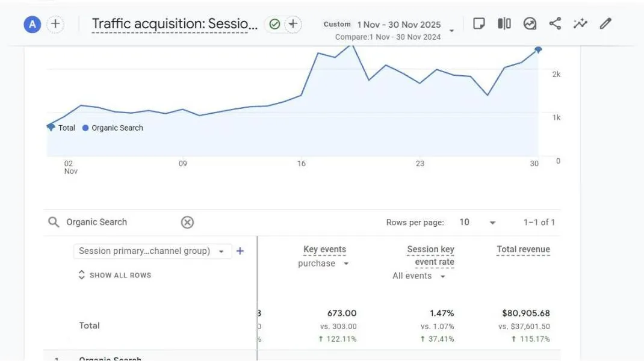Open the Rows per page dropdown
The height and width of the screenshot is (361, 644).
pyautogui.click(x=477, y=222)
